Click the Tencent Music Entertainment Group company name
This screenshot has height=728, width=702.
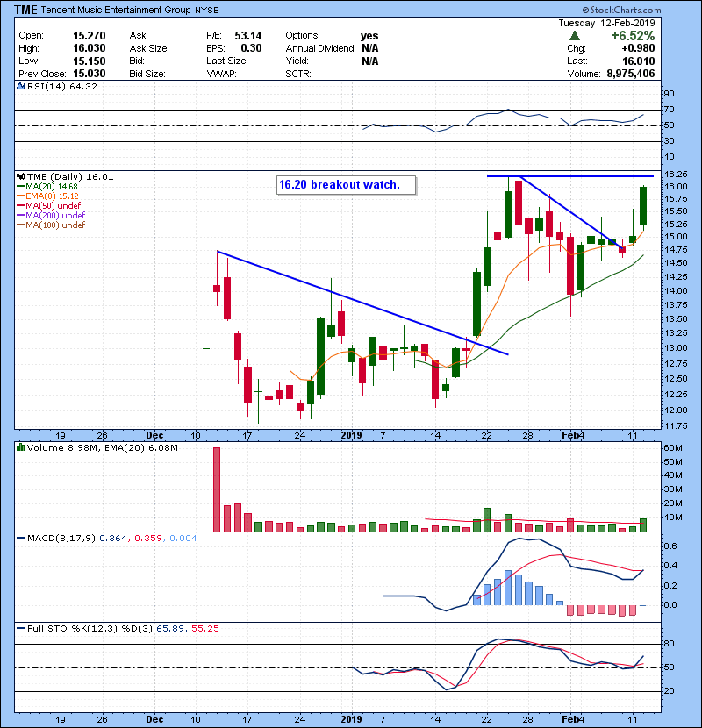pyautogui.click(x=116, y=10)
